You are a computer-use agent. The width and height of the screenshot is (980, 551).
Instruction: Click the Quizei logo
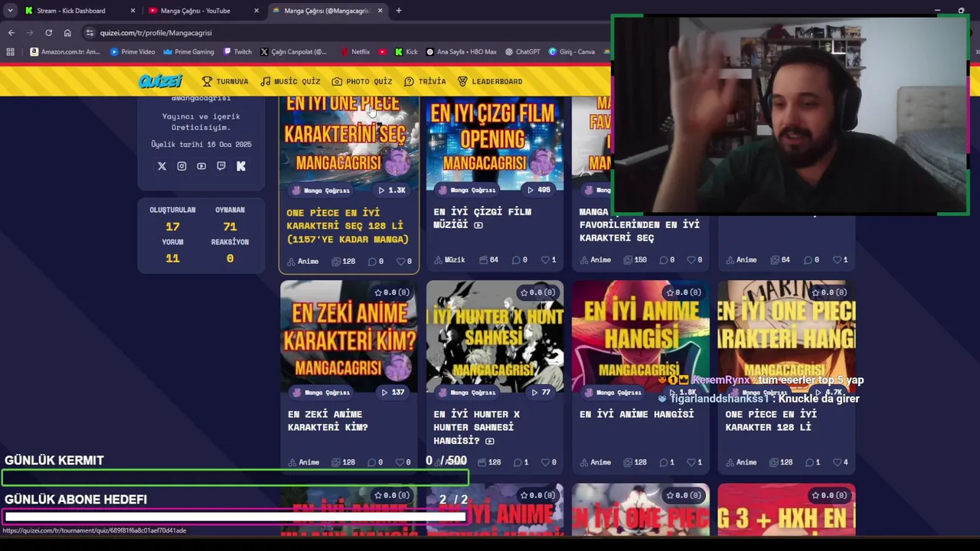[x=161, y=81]
